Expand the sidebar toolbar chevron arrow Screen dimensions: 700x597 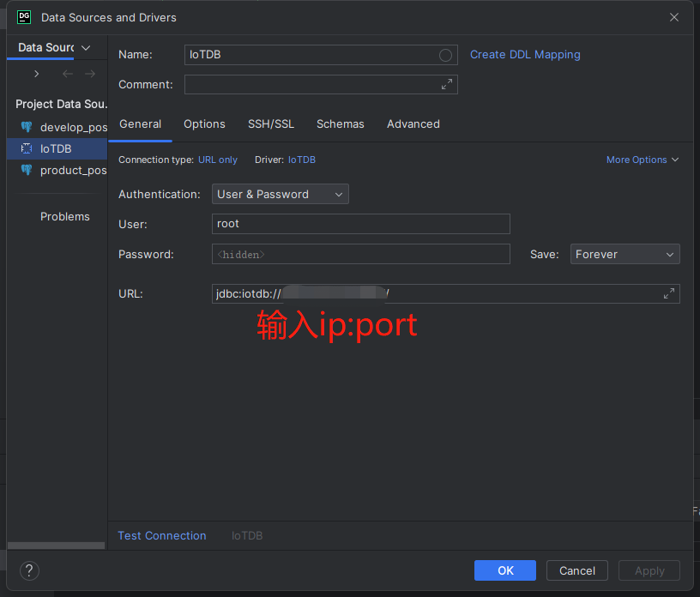[x=37, y=74]
